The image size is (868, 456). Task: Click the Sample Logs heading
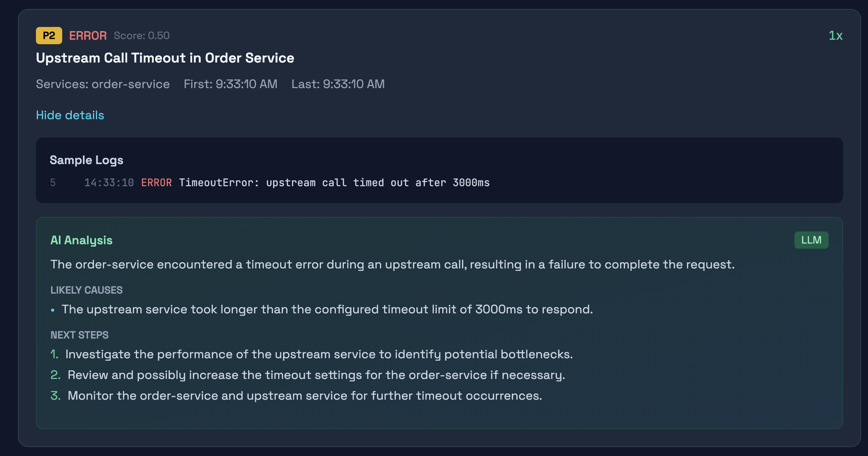coord(86,160)
